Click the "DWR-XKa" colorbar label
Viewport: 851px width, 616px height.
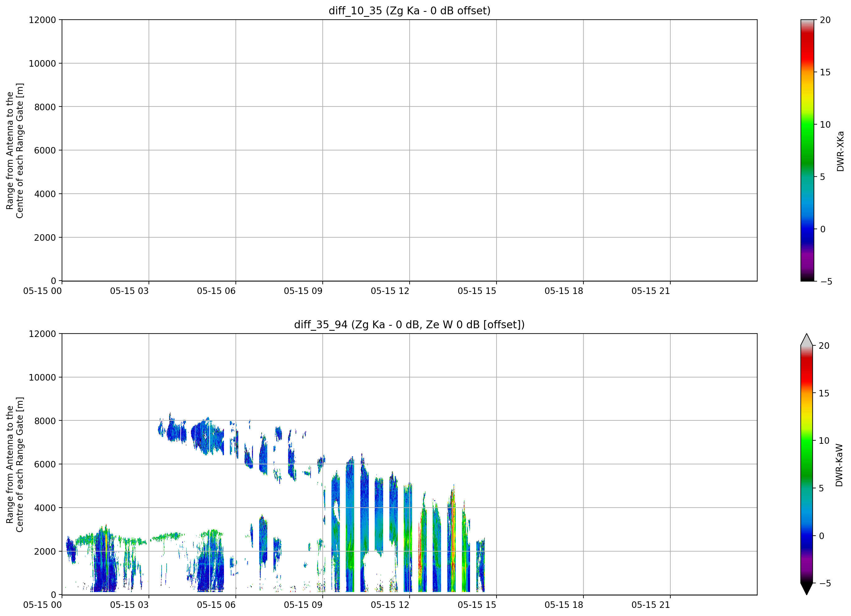tap(840, 151)
